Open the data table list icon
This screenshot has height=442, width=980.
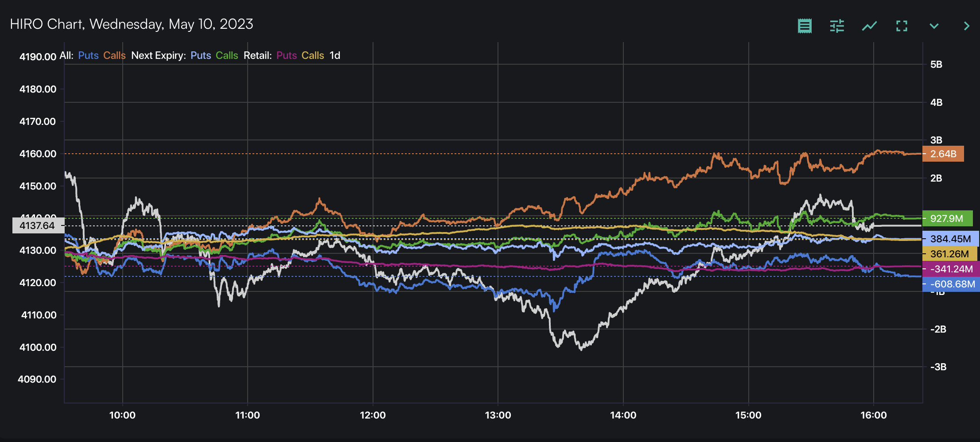805,26
